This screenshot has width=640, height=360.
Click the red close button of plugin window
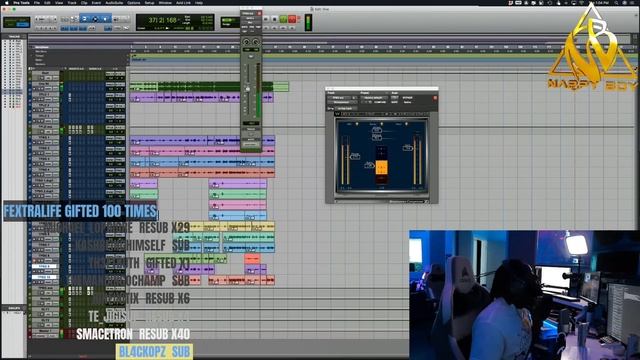pyautogui.click(x=435, y=98)
